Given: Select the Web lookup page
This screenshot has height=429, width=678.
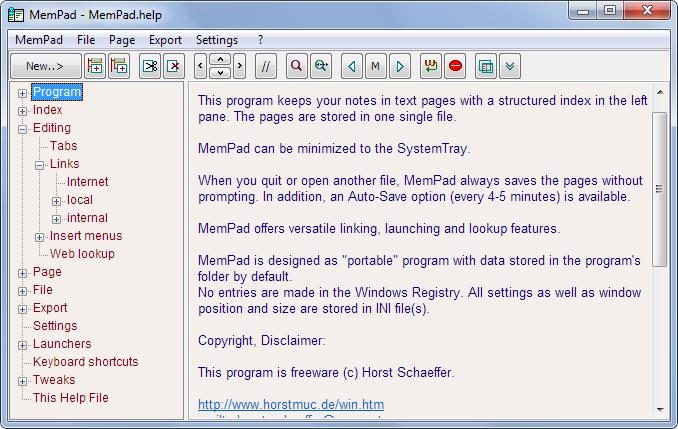Looking at the screenshot, I should (82, 254).
